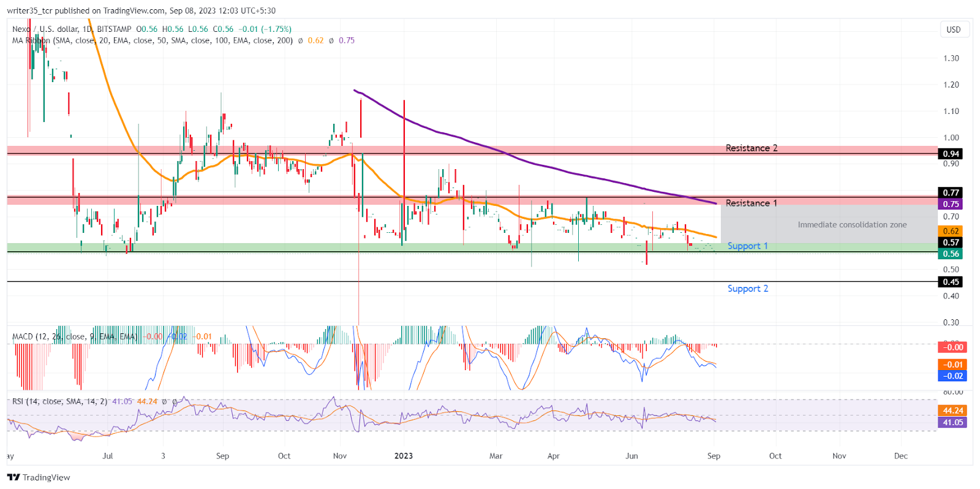Select the Resistance 1 label
980x489 pixels.
pyautogui.click(x=751, y=203)
